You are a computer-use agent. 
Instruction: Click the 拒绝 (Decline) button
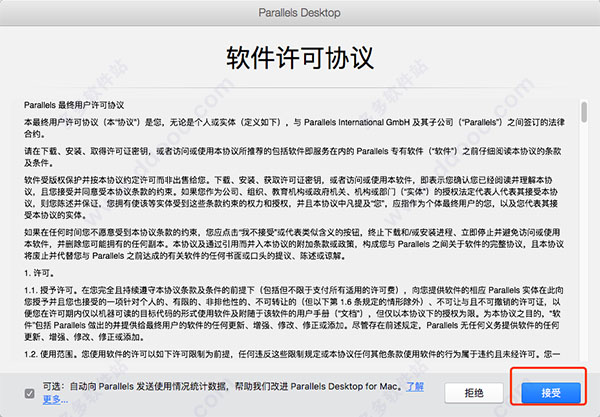[474, 393]
